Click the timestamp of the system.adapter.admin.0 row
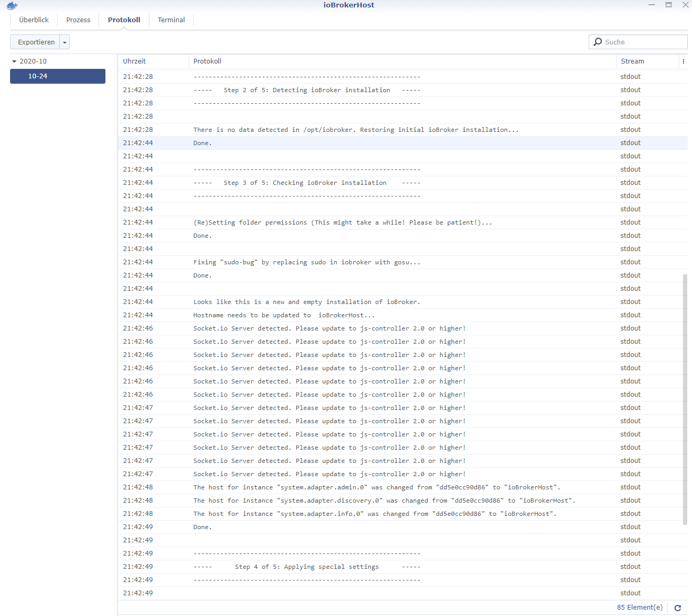This screenshot has width=692, height=616. 138,487
